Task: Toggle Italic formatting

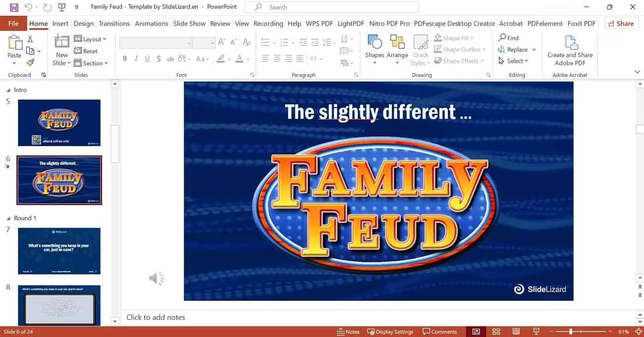Action: [136, 58]
